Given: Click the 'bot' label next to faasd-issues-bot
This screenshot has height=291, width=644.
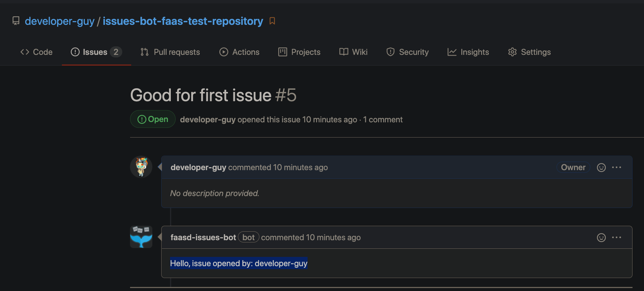Looking at the screenshot, I should tap(249, 237).
